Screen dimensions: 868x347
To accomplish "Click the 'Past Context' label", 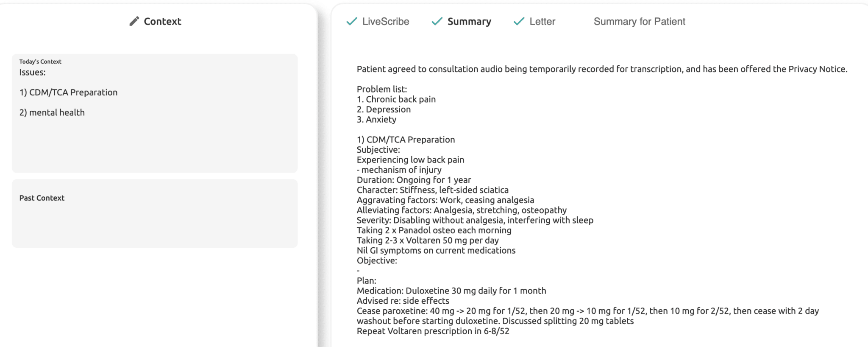I will (42, 198).
